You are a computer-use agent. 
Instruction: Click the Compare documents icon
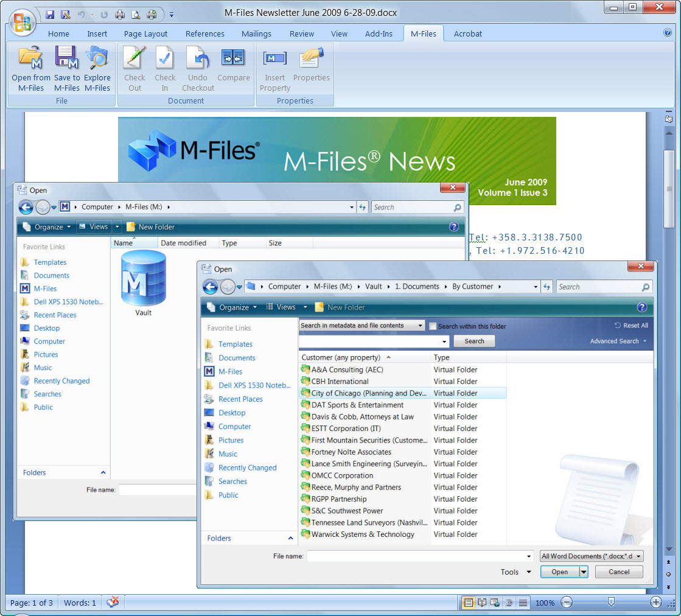tap(233, 57)
